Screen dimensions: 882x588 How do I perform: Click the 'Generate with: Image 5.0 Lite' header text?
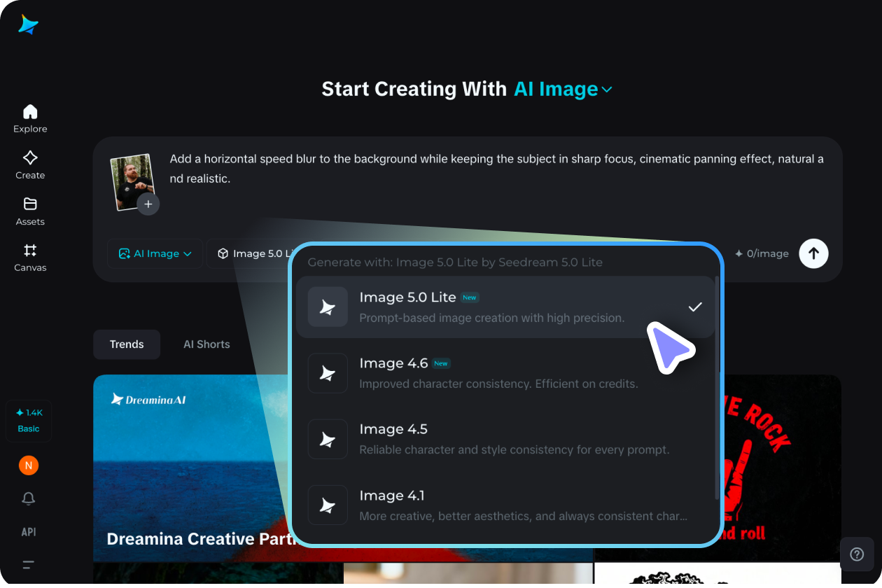click(x=455, y=262)
